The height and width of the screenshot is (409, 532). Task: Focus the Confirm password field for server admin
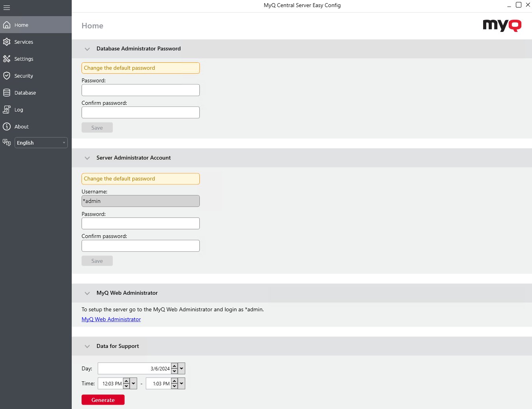click(x=140, y=245)
